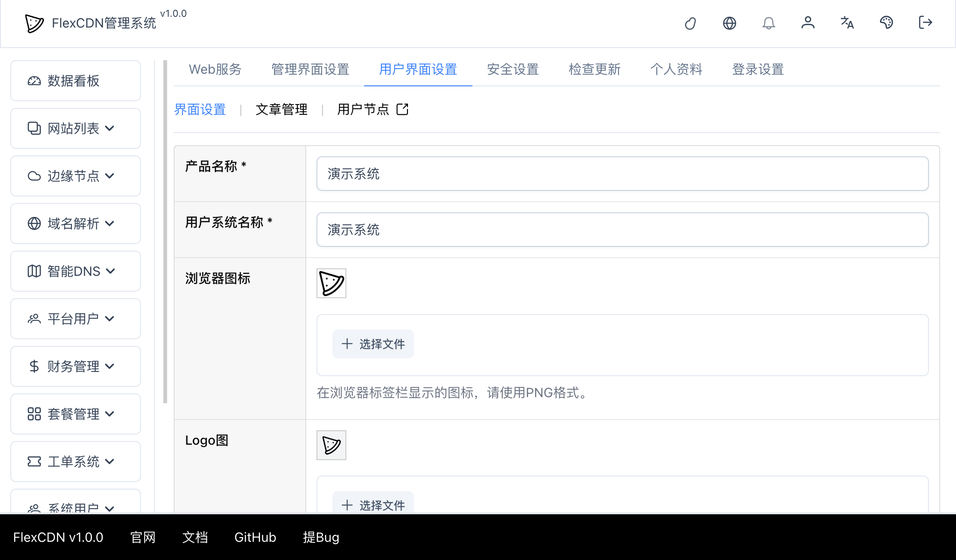The width and height of the screenshot is (956, 560).
Task: Open the GitHub link in the footer
Action: pos(255,537)
